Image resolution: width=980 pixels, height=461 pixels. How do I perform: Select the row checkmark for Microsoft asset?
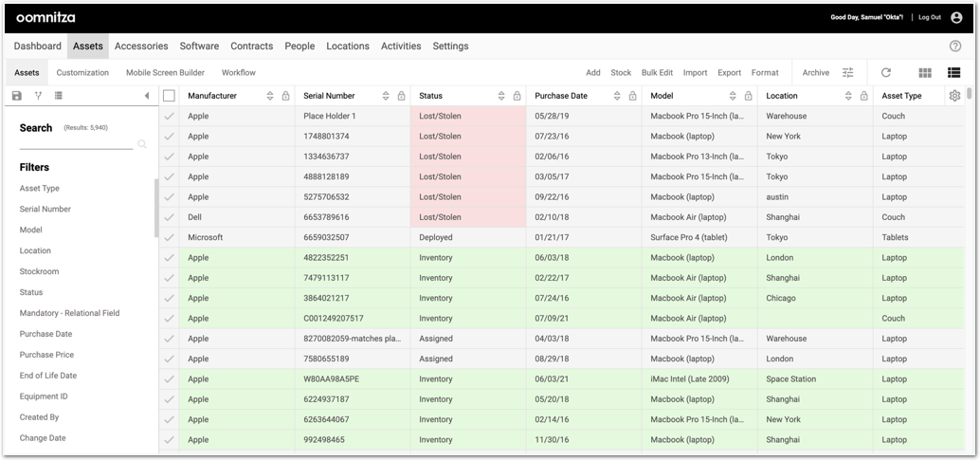click(x=169, y=237)
